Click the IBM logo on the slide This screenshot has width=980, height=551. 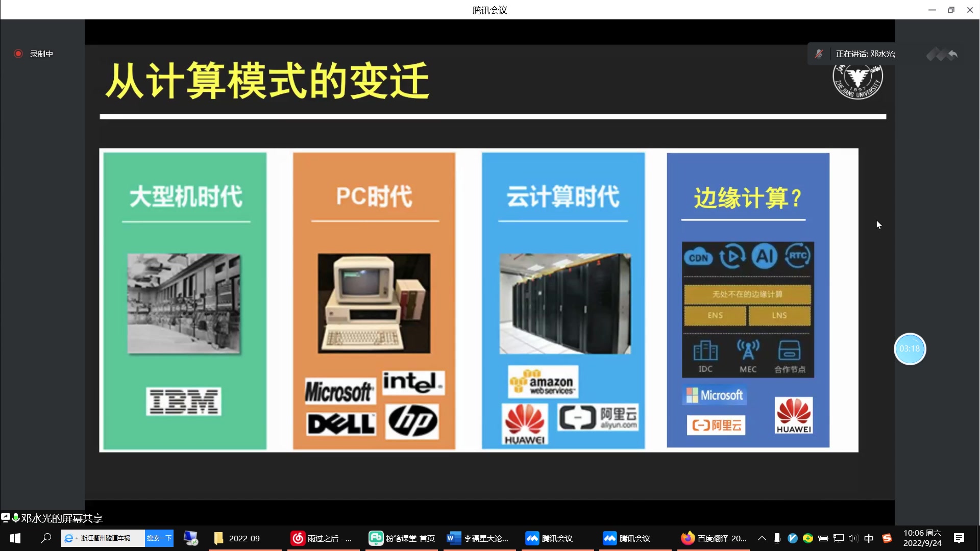[x=184, y=402]
